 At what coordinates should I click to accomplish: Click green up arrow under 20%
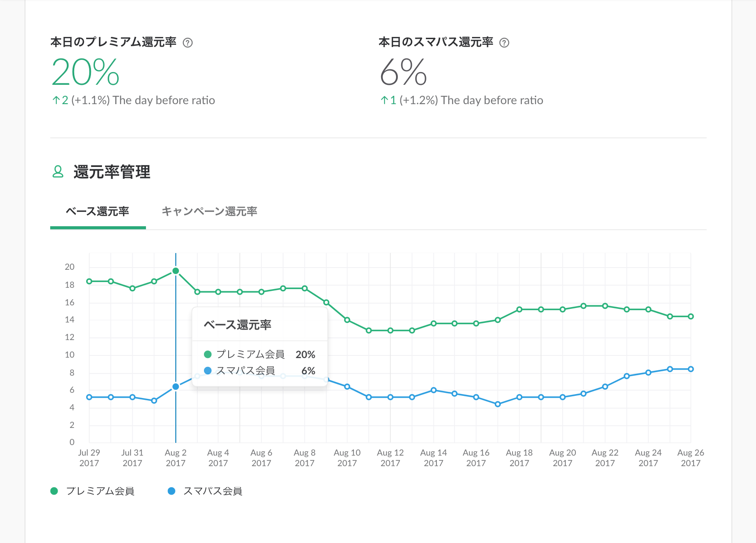coord(56,101)
